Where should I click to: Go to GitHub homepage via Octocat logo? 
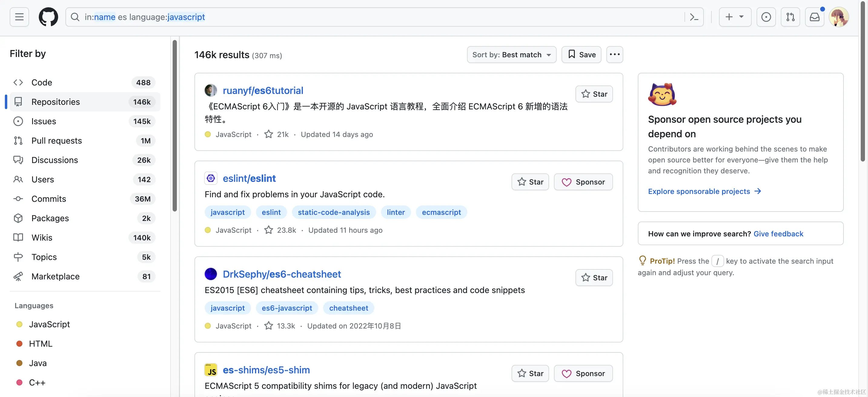click(48, 17)
